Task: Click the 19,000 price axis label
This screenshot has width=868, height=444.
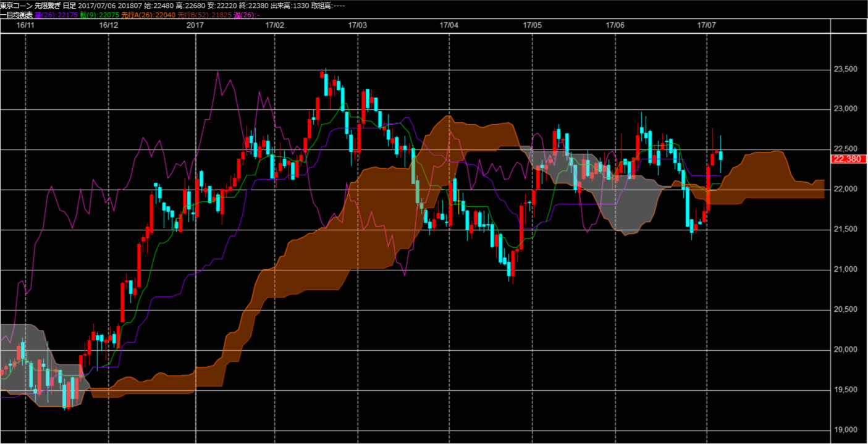Action: pos(845,430)
